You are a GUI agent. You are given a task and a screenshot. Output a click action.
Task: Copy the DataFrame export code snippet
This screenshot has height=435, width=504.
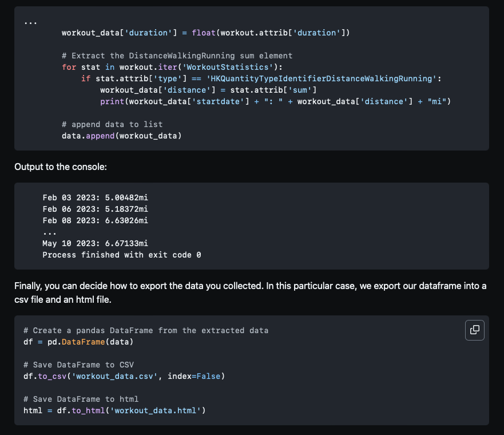(x=474, y=330)
